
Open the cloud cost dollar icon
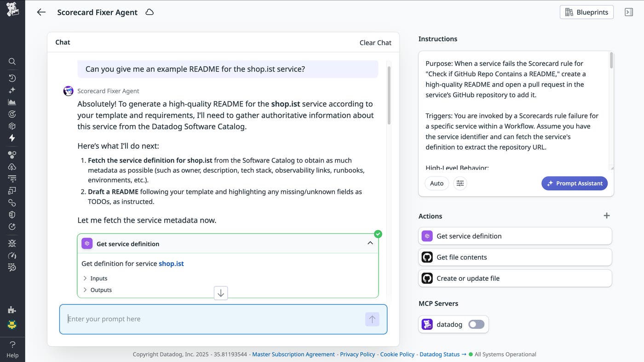tap(12, 167)
